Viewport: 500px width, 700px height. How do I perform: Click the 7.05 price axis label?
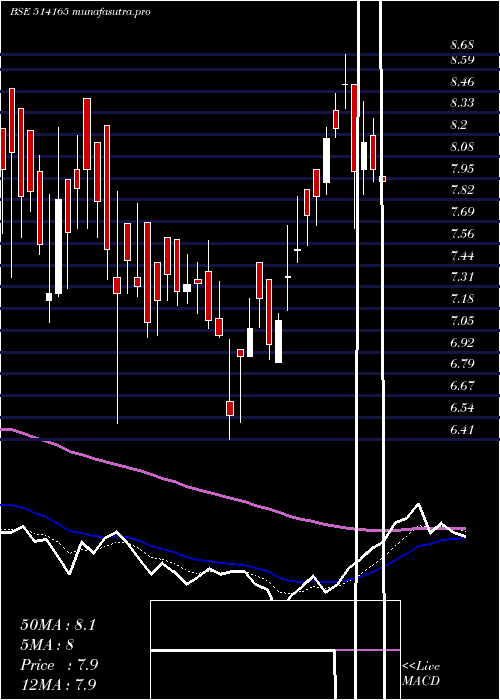click(x=462, y=321)
